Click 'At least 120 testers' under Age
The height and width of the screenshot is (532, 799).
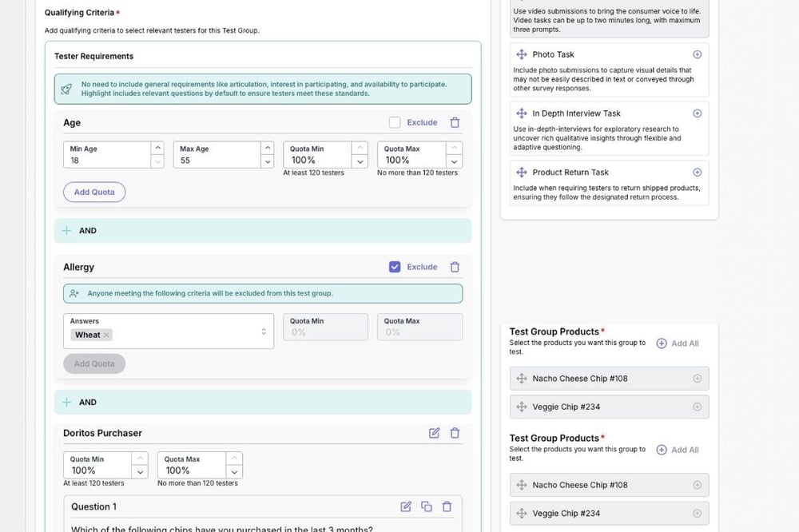pyautogui.click(x=313, y=173)
